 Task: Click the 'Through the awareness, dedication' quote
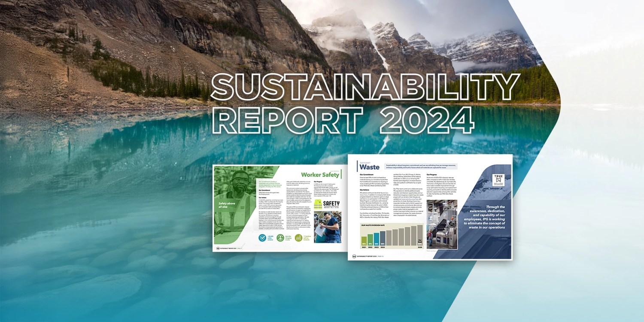click(x=486, y=217)
